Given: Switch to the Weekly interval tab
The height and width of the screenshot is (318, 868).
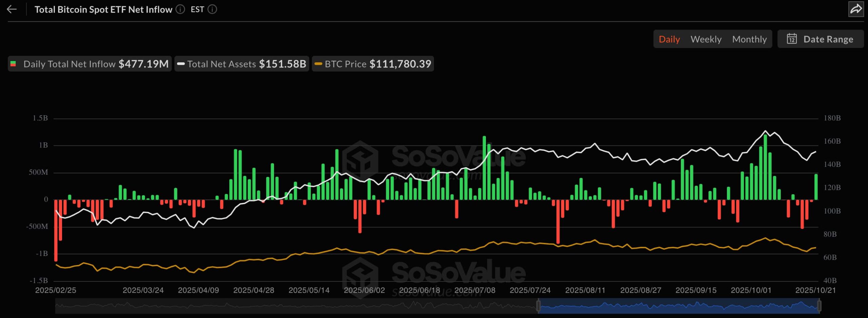Looking at the screenshot, I should 706,39.
